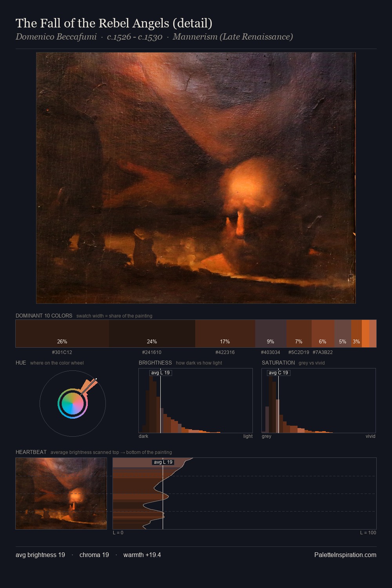
Task: Click 'chroma 19' in the footer
Action: click(94, 555)
